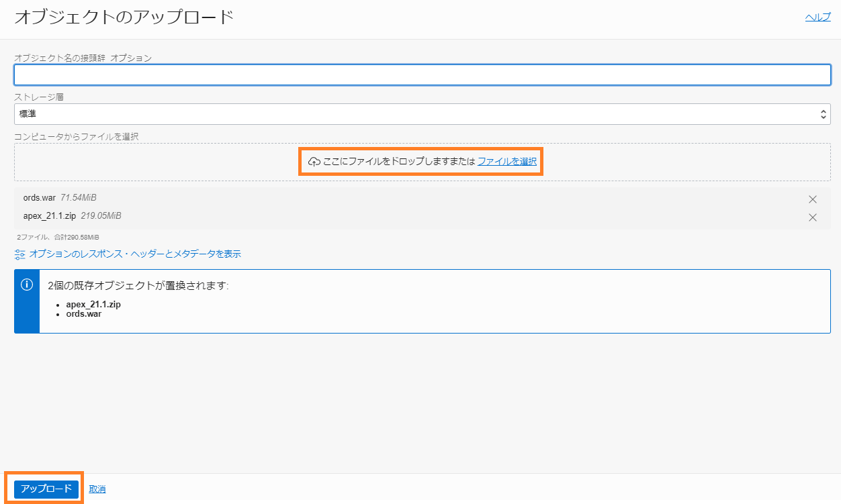Remove apex_21.1.zip from the upload list
Viewport: 841px width, 504px height.
pos(812,217)
